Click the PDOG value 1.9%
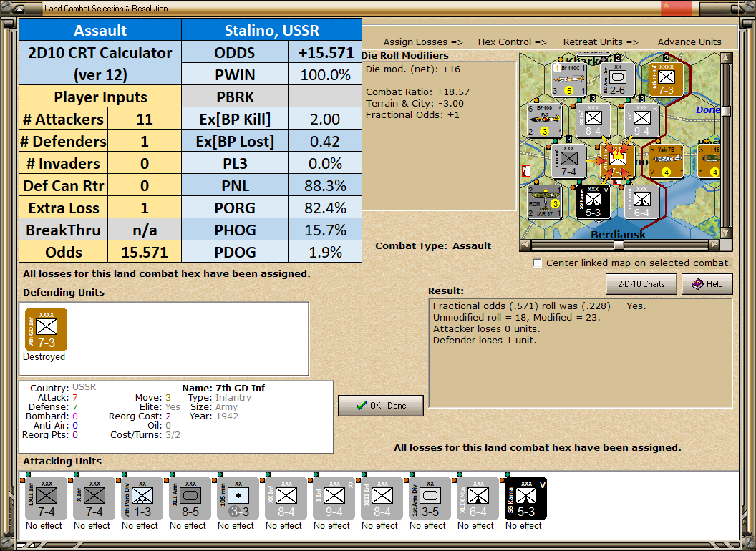 click(326, 252)
